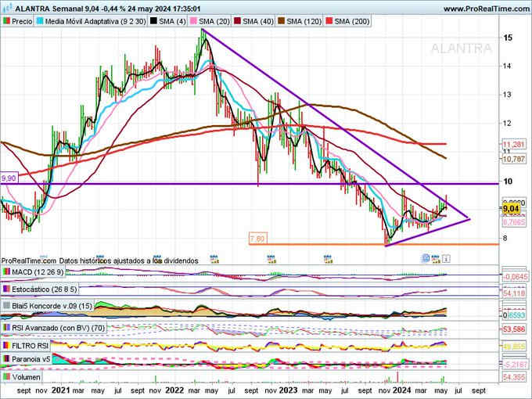Click the Datos históricos ajustados a los dividendos note

point(128,261)
